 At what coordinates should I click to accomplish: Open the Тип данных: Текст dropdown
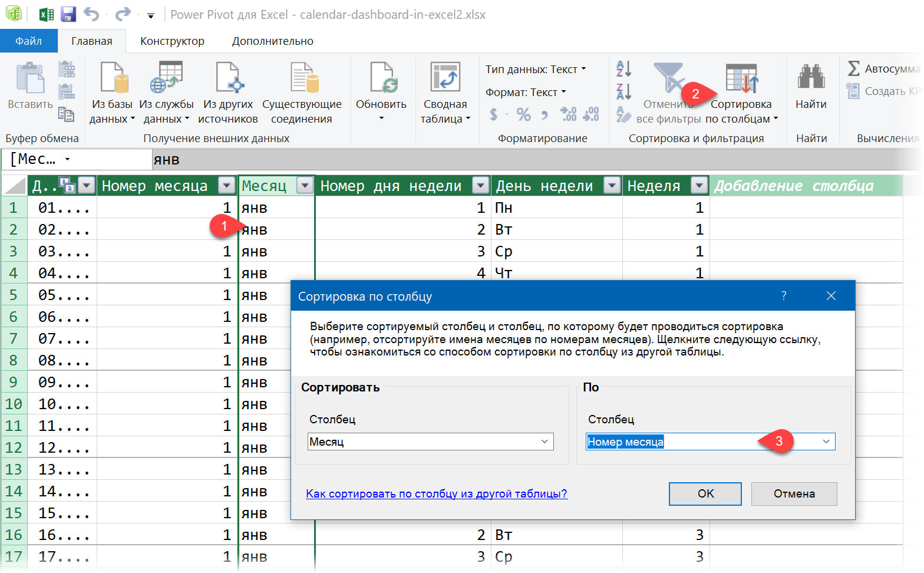coord(536,69)
